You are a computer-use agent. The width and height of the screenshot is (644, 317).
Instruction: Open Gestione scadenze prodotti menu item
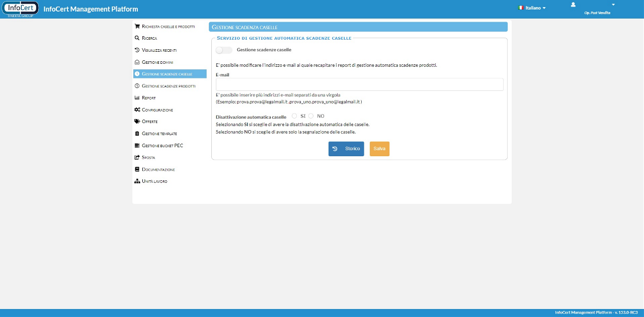point(169,86)
